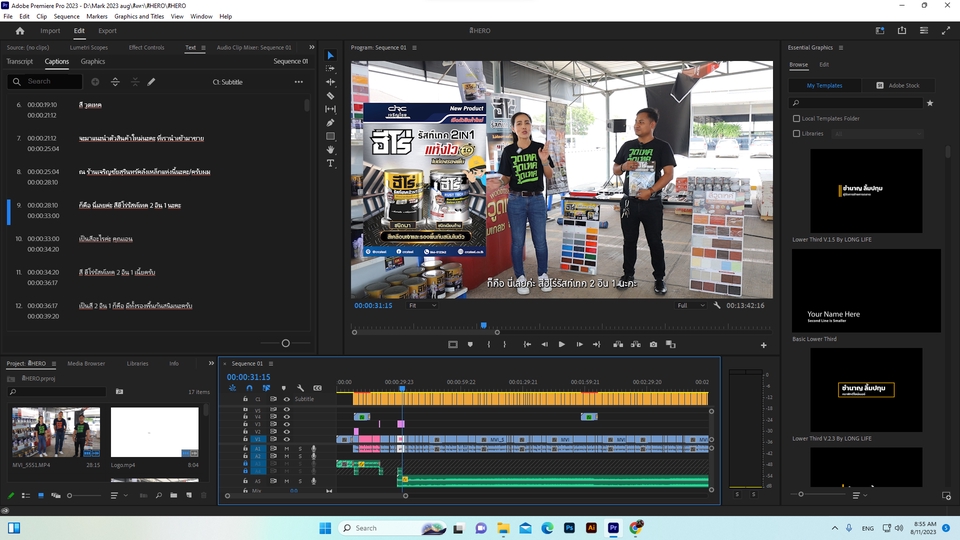Switch to the Transcript tab

20,61
